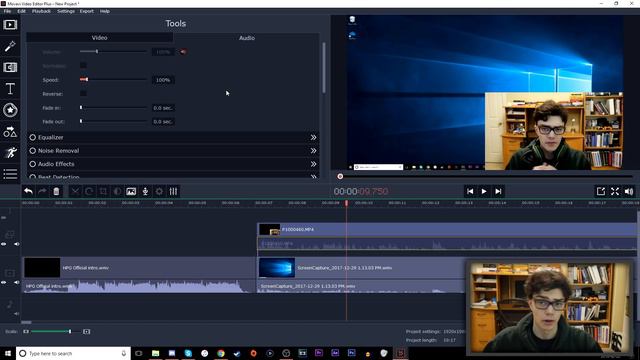Open the Help menu
Viewport: 640px width, 360px height.
coord(104,11)
